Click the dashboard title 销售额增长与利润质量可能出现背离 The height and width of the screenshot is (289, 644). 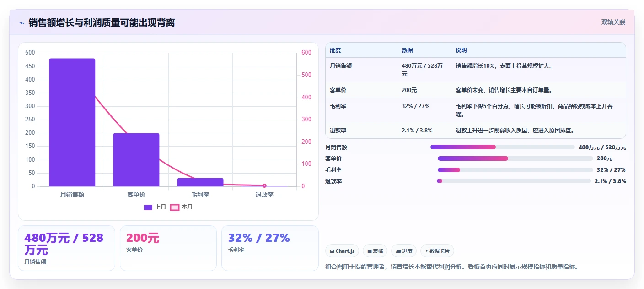[x=102, y=22]
